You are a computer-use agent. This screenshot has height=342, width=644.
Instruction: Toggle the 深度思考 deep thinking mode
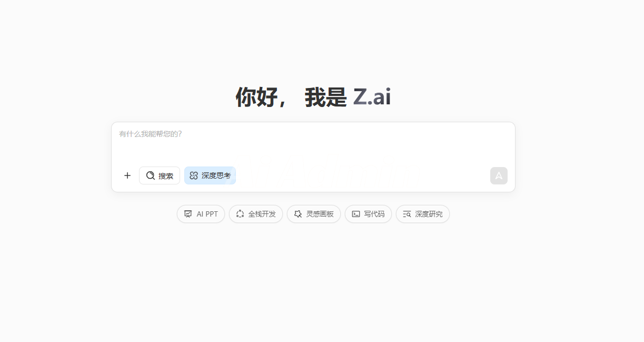pyautogui.click(x=210, y=175)
